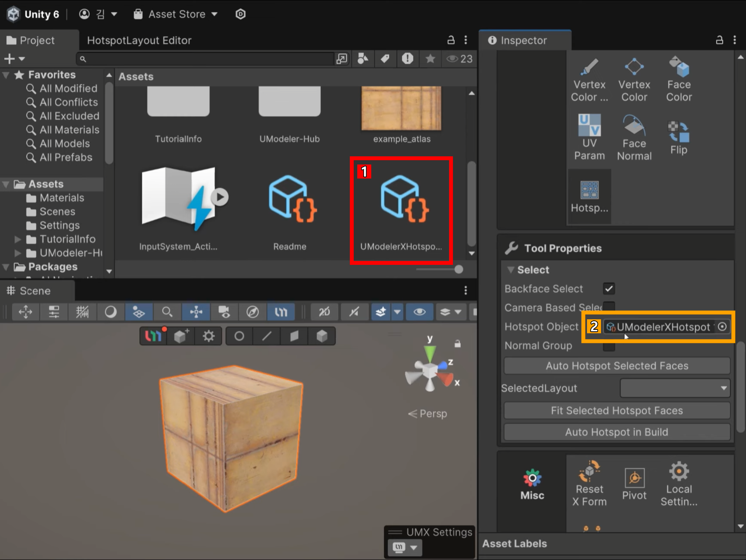This screenshot has height=560, width=746.
Task: Click the Search by Type icon
Action: [363, 59]
